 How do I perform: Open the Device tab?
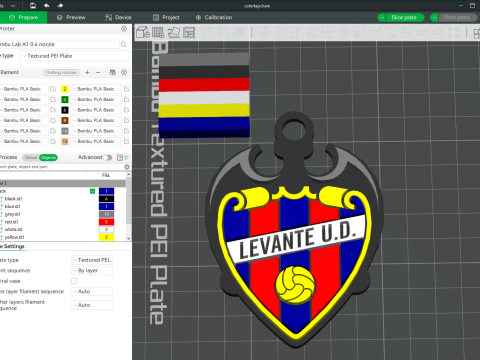click(118, 17)
